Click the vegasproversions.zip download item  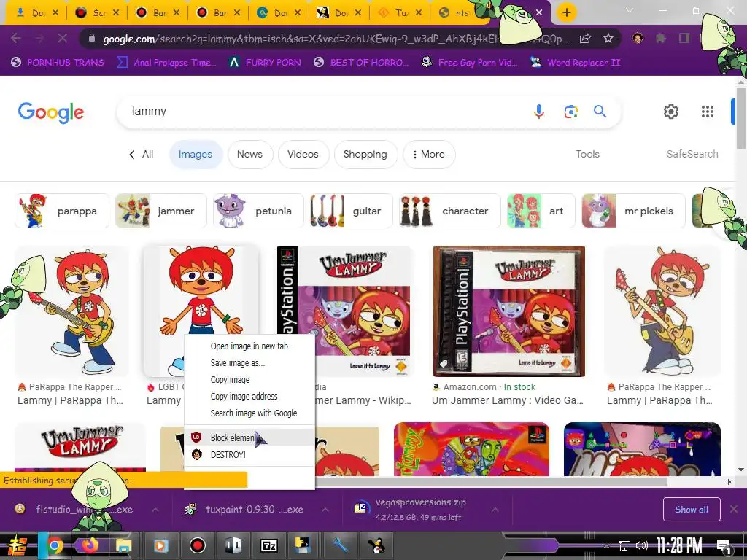click(419, 510)
